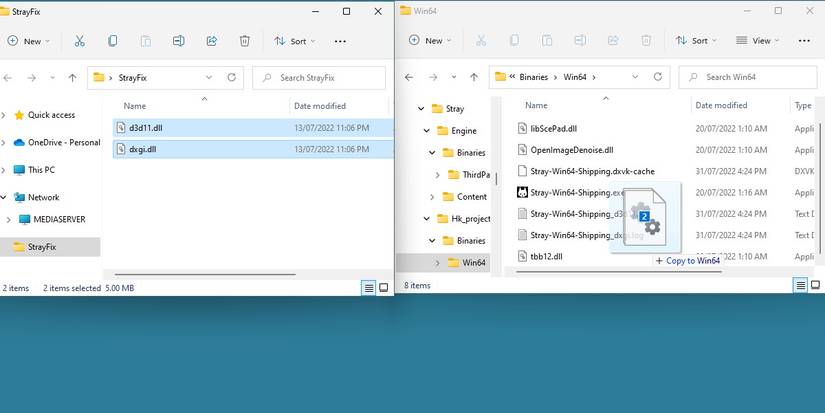Click the Search Win64 field
825x413 pixels.
pos(748,77)
